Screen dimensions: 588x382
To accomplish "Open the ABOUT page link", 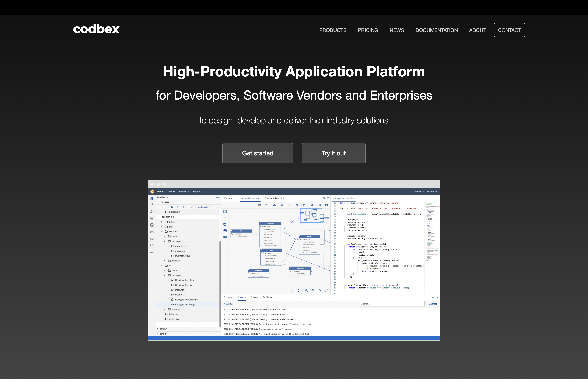I will tap(478, 30).
